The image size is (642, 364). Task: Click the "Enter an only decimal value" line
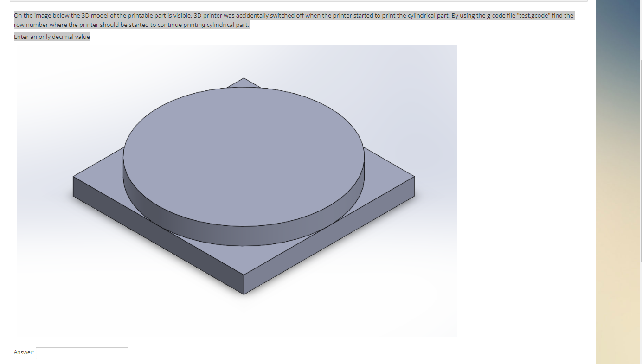51,37
